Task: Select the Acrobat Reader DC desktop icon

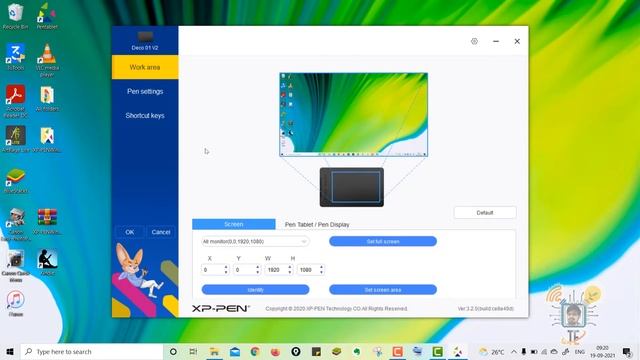Action: (16, 101)
